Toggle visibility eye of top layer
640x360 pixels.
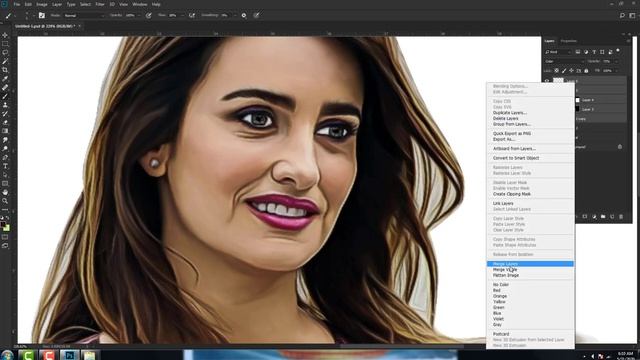(547, 81)
